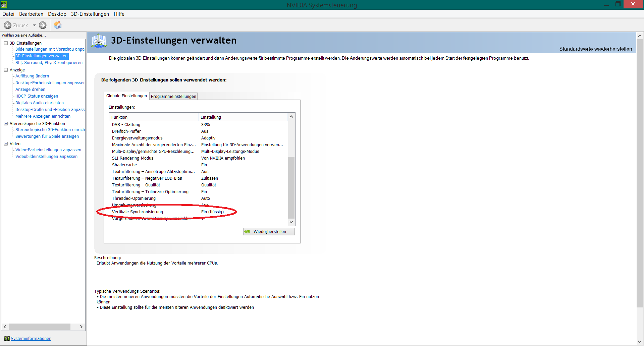
Task: Collapse the 3D-Einstellungen tree node
Action: click(6, 43)
